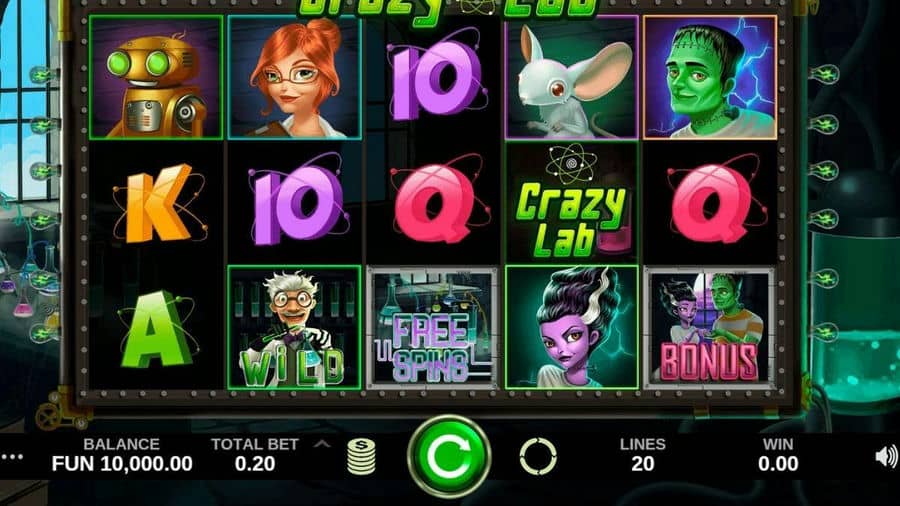Open coin stack bet settings
900x506 pixels.
coord(362,457)
